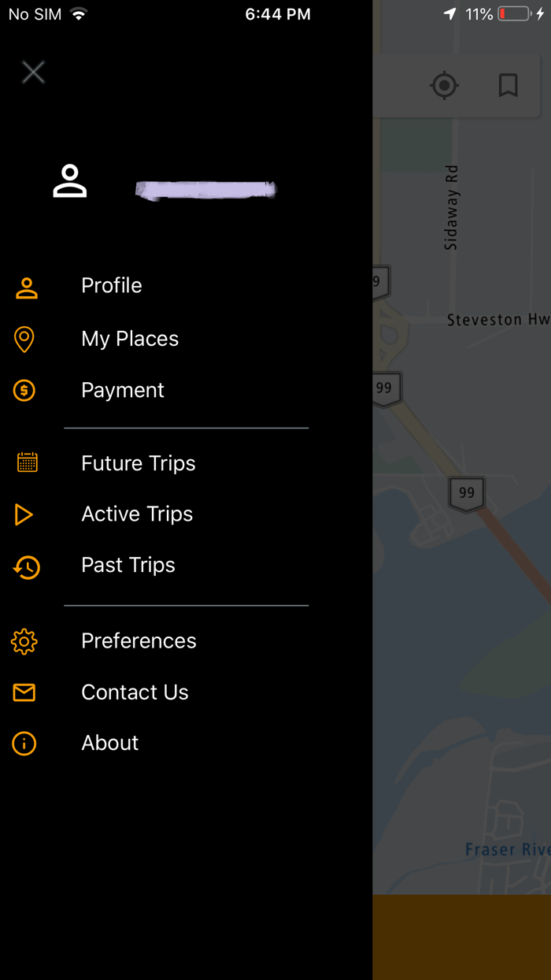The height and width of the screenshot is (980, 551).
Task: Click the My Places location pin icon
Action: click(x=24, y=339)
